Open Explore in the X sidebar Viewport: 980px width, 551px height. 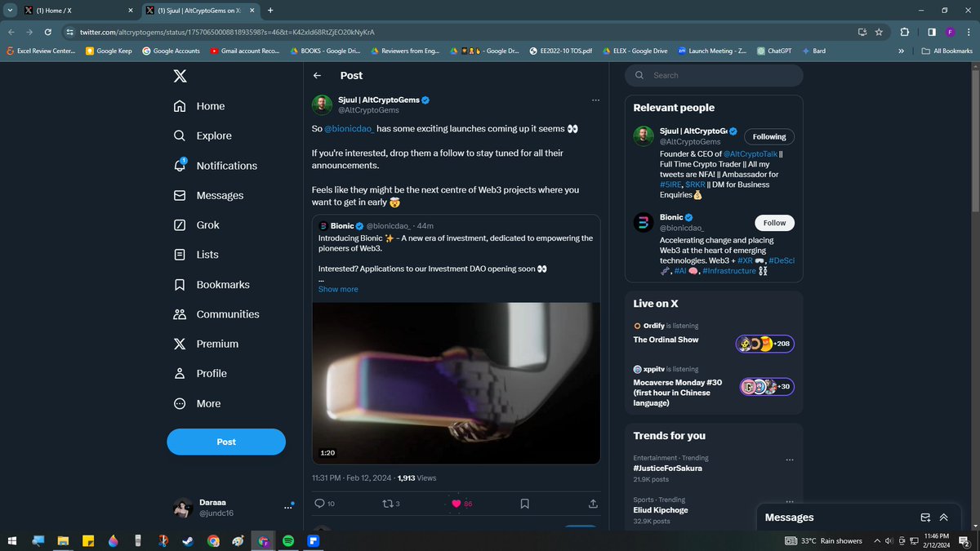point(203,136)
